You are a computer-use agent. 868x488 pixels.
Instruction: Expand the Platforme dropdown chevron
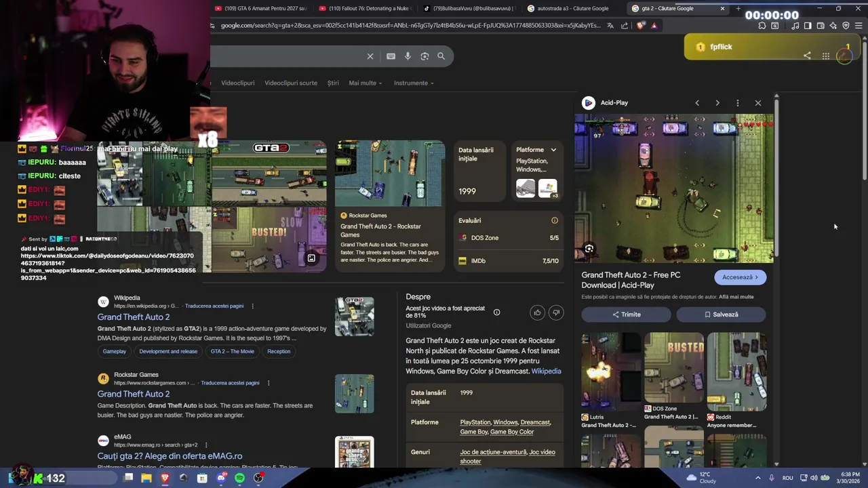553,150
